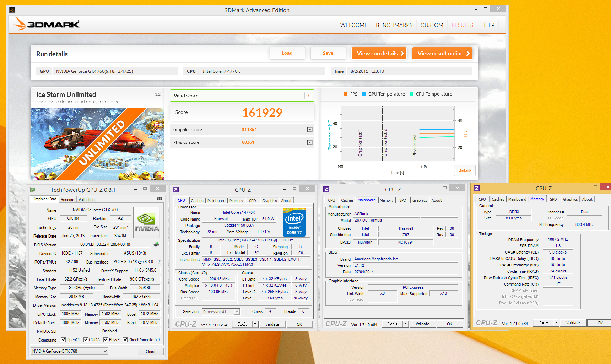611x364 pixels.
Task: Open SPD tab in CPU-Z Mainboard window
Action: (x=402, y=200)
